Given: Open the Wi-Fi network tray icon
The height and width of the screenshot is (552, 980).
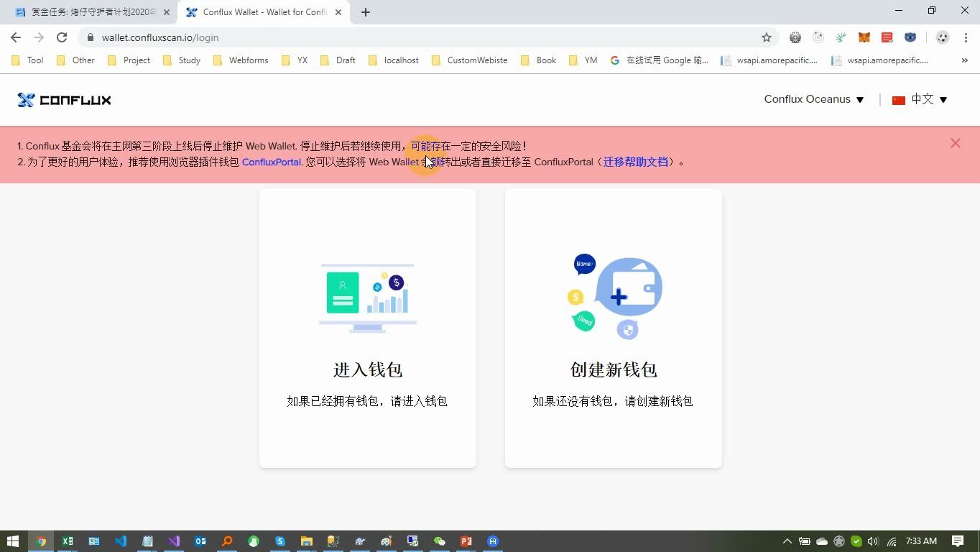Looking at the screenshot, I should click(891, 541).
